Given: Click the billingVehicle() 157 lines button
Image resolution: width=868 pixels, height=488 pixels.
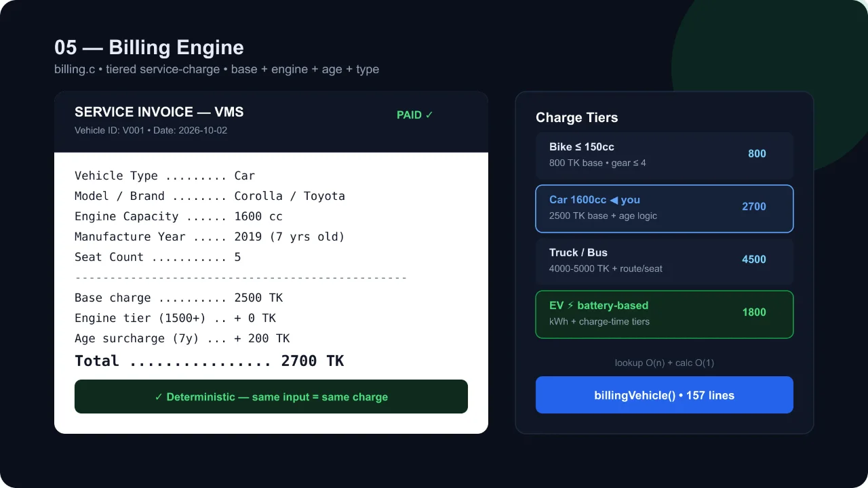Looking at the screenshot, I should point(665,395).
